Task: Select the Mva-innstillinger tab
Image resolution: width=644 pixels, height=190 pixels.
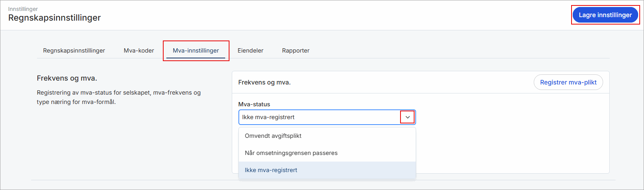Action: click(196, 51)
